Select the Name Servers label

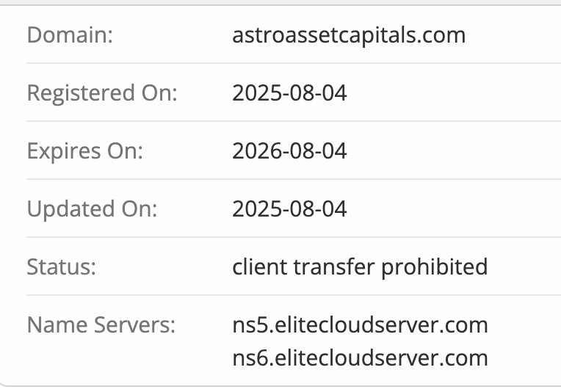101,324
